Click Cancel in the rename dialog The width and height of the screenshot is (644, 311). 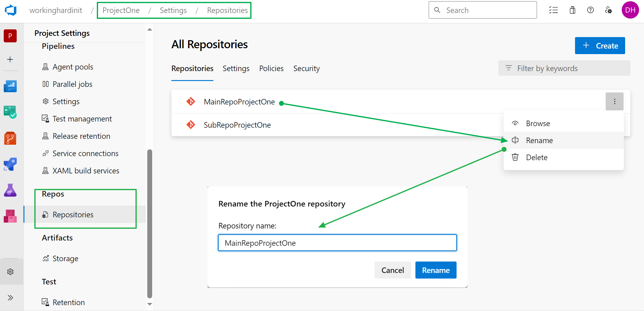(393, 270)
